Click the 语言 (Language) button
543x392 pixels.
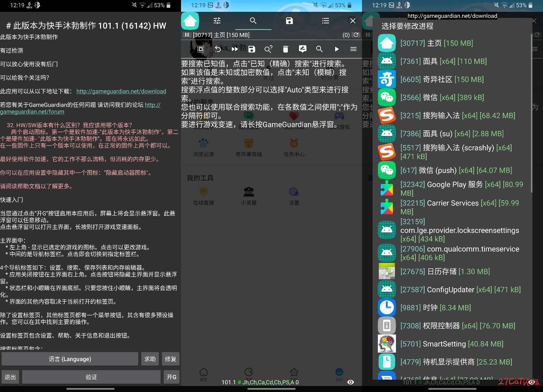point(70,359)
